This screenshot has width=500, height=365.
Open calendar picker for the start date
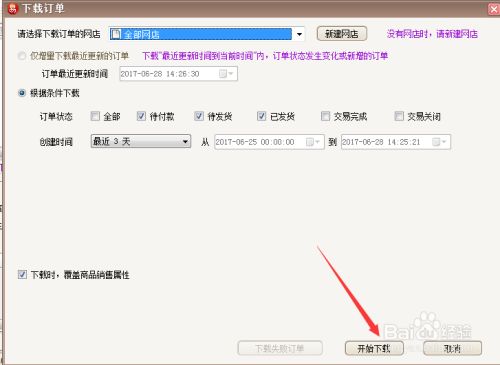click(313, 142)
